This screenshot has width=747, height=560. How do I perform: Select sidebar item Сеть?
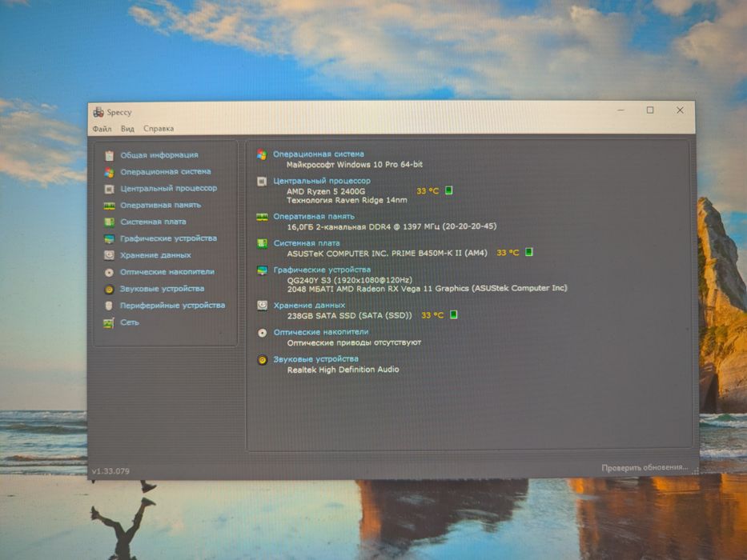coord(130,322)
